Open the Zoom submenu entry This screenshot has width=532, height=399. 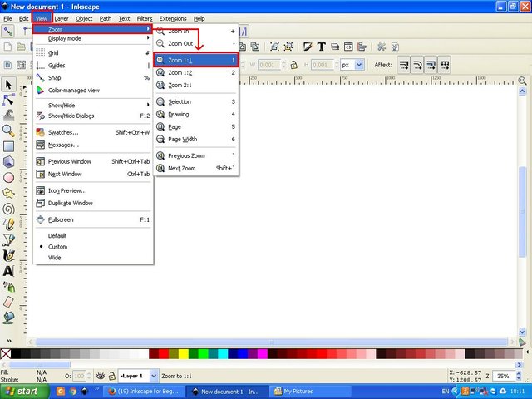(92, 29)
